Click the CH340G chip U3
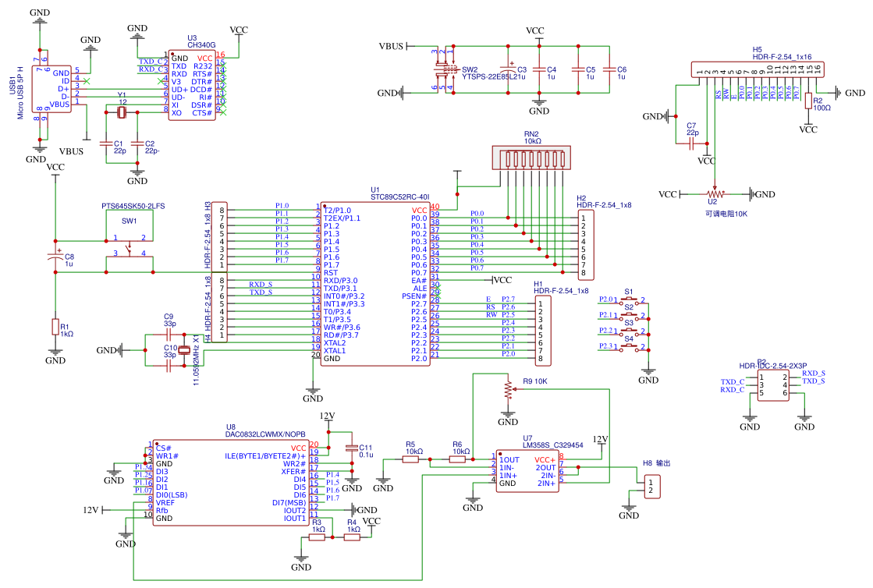Viewport: 873px width, 588px height. point(191,85)
